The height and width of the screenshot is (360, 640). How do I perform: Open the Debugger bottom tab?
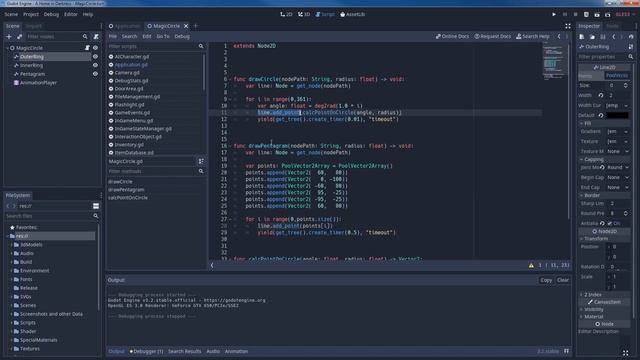[x=147, y=351]
